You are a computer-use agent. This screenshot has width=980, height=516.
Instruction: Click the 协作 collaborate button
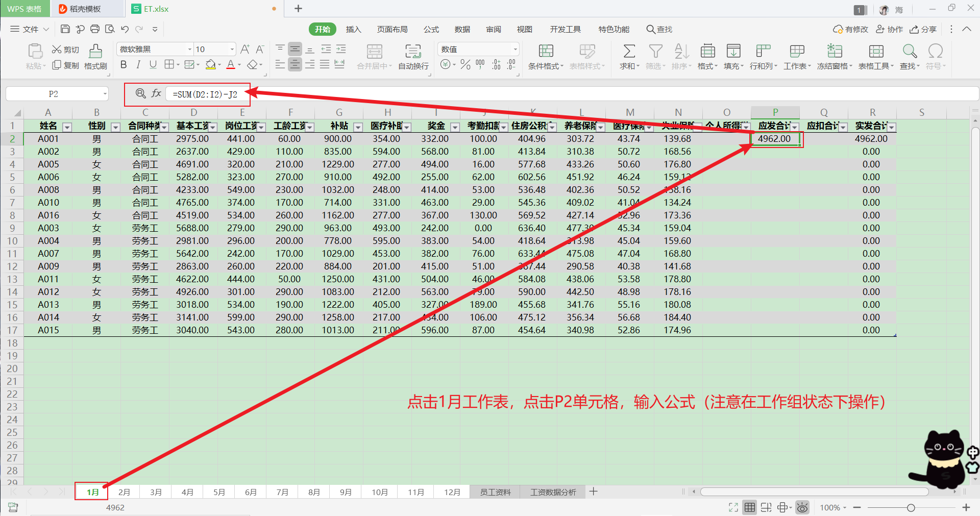(890, 29)
